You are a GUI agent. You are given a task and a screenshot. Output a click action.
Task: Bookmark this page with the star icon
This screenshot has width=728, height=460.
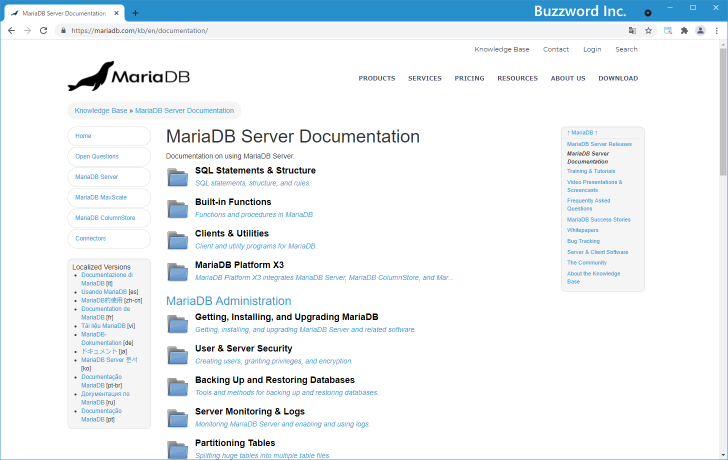click(x=648, y=31)
